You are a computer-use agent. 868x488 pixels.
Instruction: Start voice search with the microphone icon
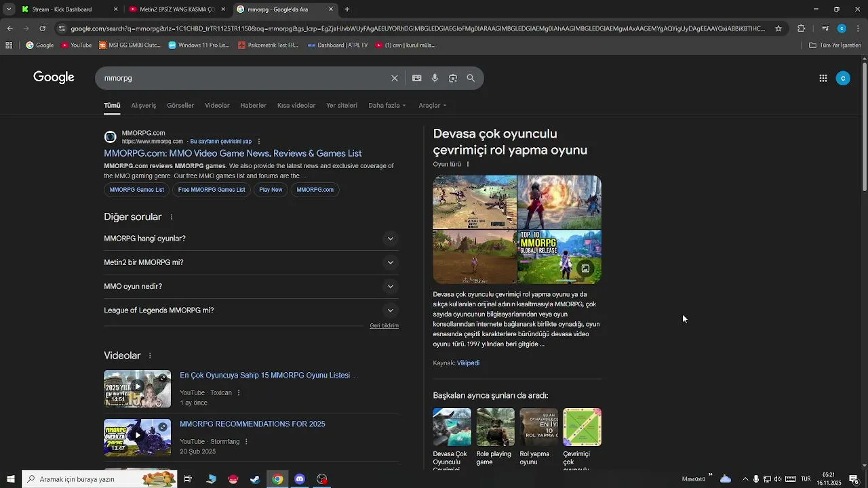[x=435, y=78]
